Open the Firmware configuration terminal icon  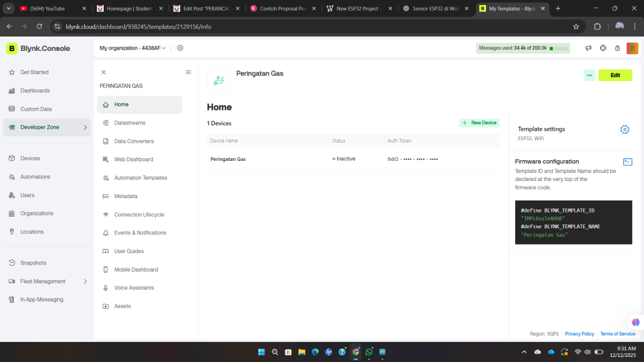pos(627,162)
